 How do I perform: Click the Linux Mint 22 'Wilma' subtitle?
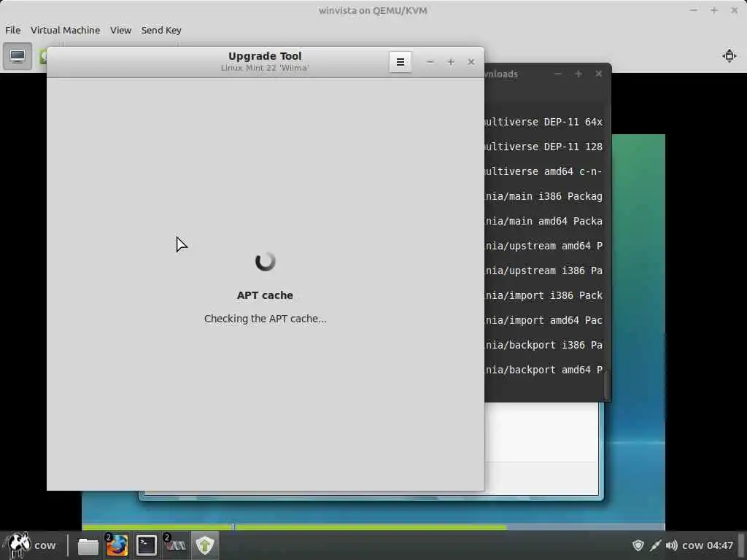pyautogui.click(x=265, y=68)
